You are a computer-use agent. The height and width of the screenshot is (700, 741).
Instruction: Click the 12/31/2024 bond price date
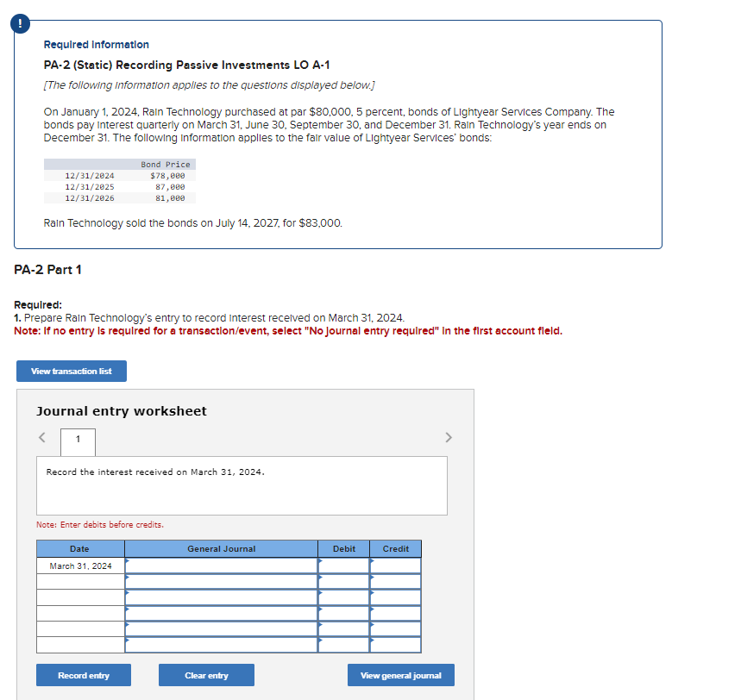tap(90, 176)
